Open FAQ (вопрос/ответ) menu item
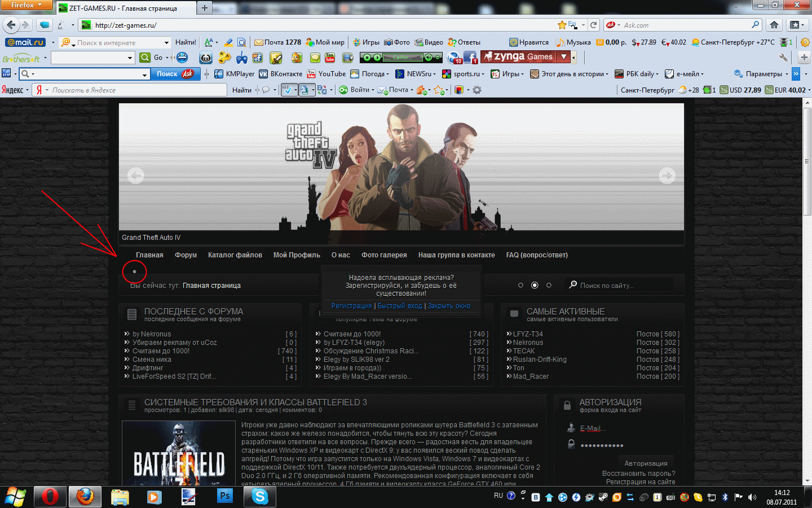Viewport: 812px width, 508px height. pos(537,255)
